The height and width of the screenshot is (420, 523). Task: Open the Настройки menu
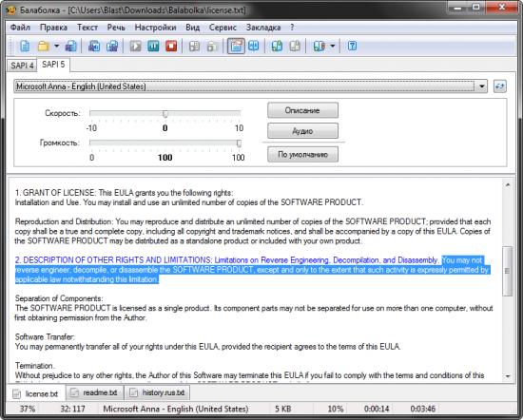(x=155, y=28)
